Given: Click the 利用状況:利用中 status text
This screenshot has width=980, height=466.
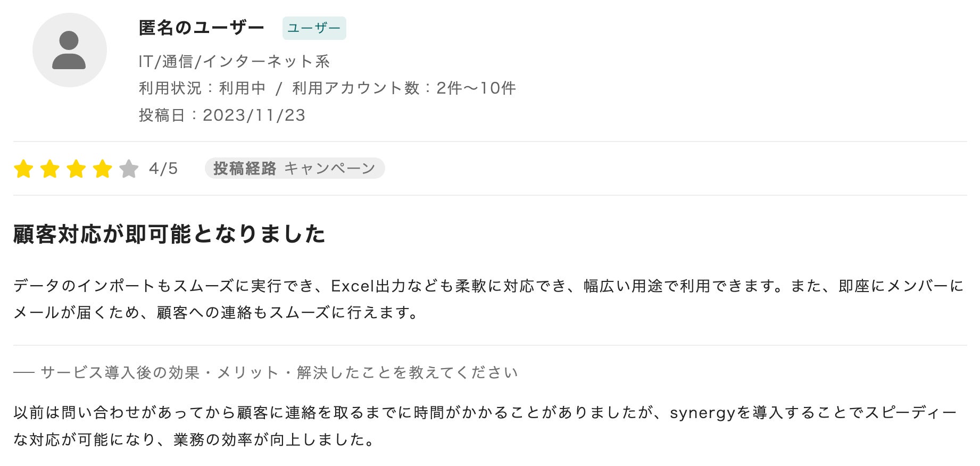Looking at the screenshot, I should coord(202,88).
